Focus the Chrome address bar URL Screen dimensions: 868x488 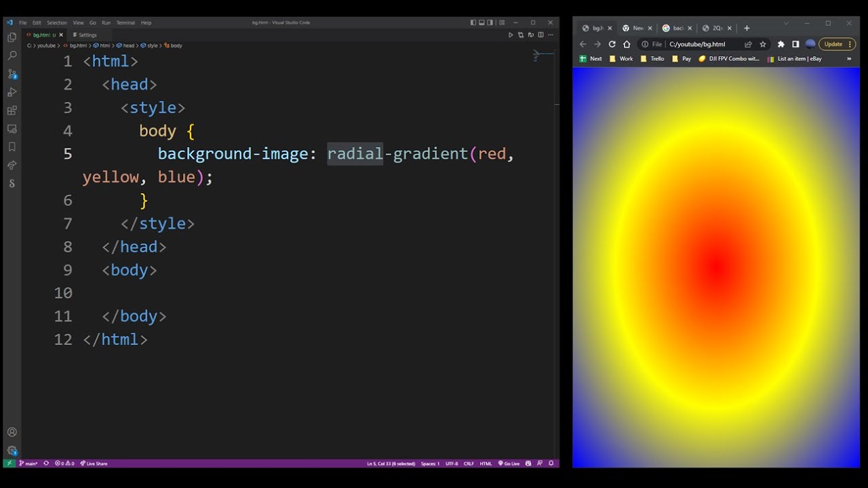697,44
